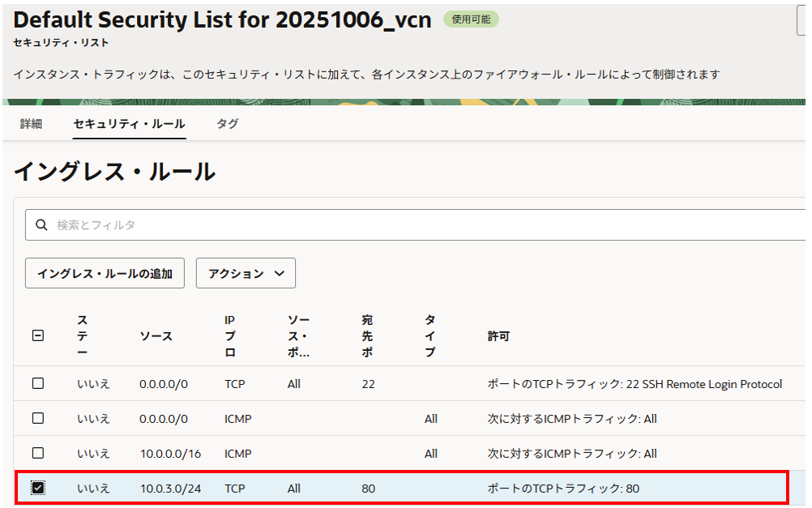The height and width of the screenshot is (508, 812).
Task: Click the SSH Remote Login Protocol rule description
Action: coord(635,384)
